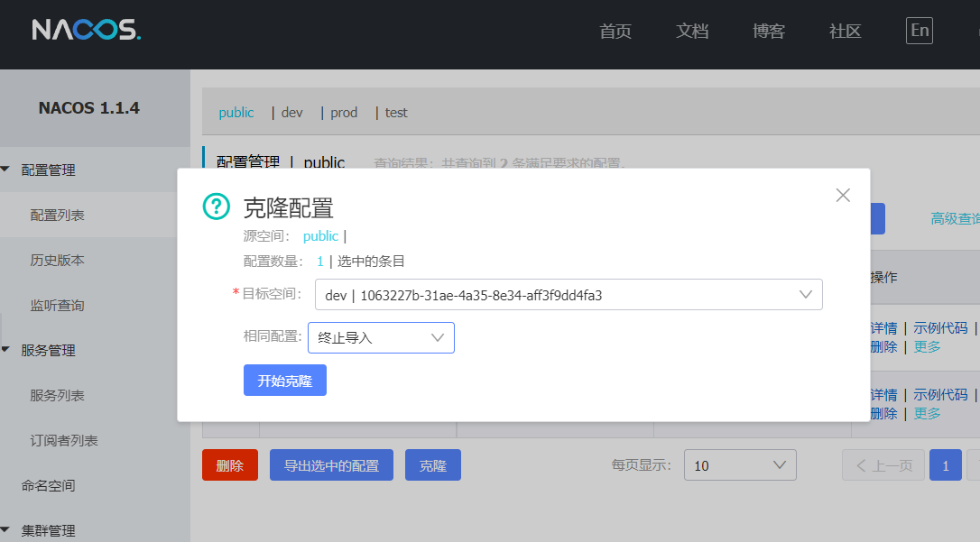The height and width of the screenshot is (542, 980).
Task: Click the NACOS 1.1.4 version label
Action: pos(88,108)
